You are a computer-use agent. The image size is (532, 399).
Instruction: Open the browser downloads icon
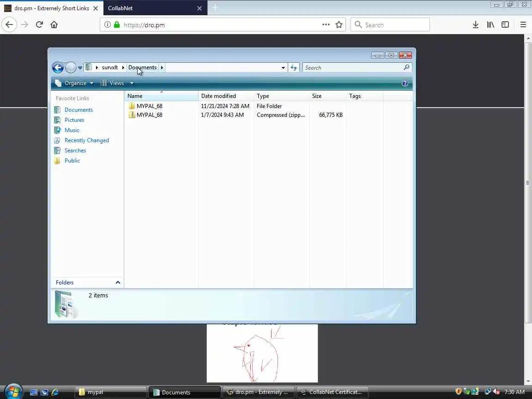[x=475, y=24]
